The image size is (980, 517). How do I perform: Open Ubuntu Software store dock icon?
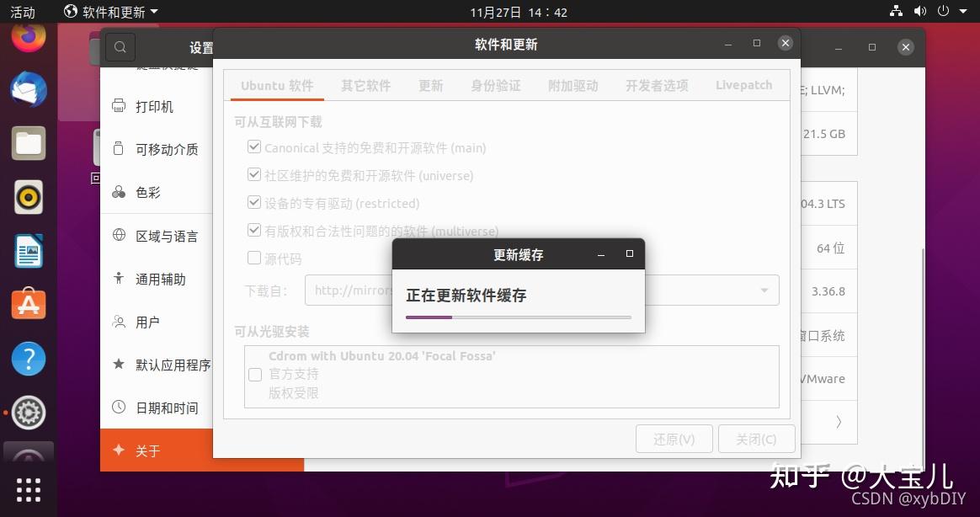tap(28, 304)
